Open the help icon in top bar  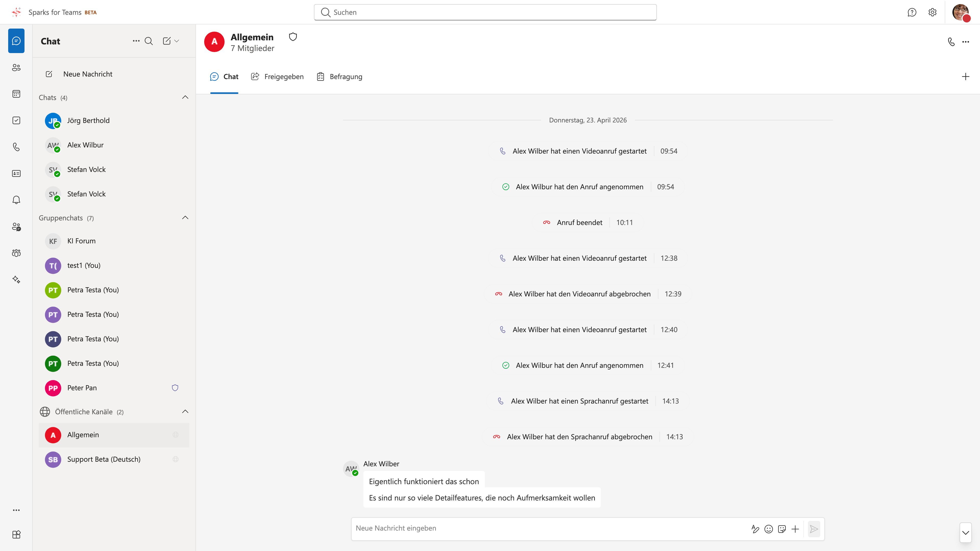pos(912,12)
